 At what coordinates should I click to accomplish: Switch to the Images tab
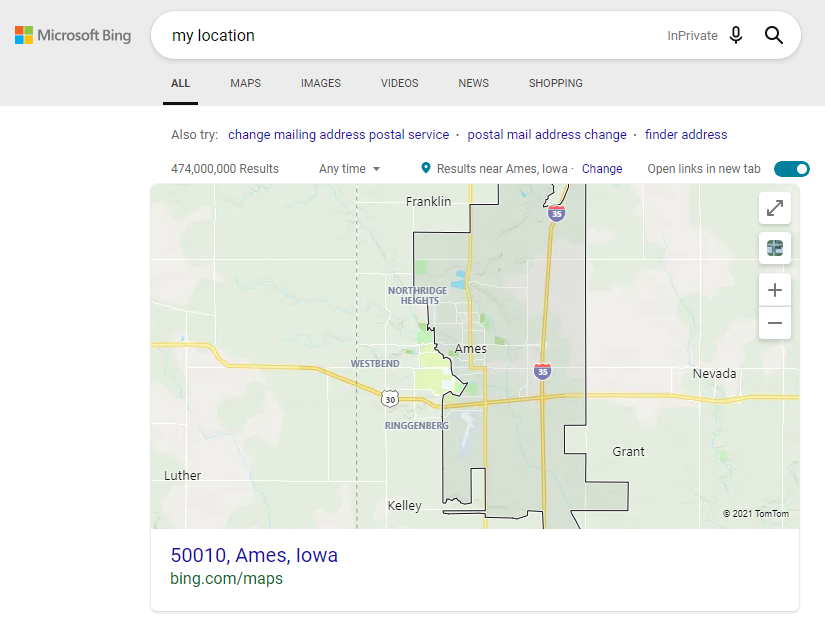tap(321, 83)
